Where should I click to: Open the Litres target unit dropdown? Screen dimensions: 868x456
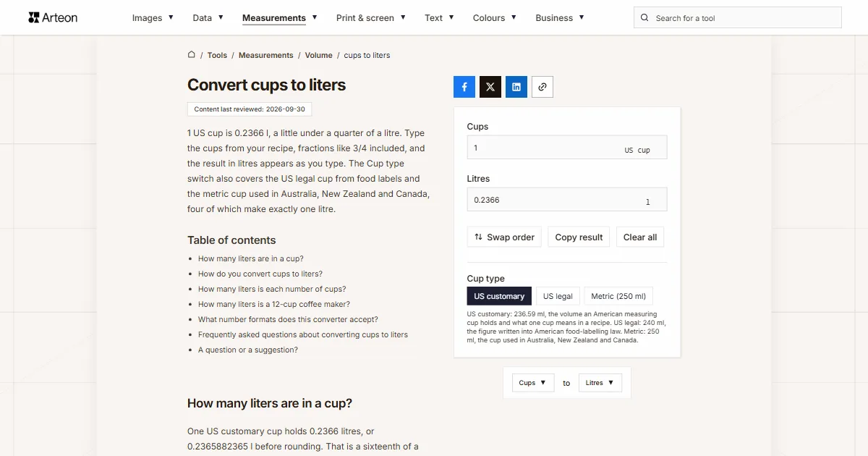pos(600,383)
